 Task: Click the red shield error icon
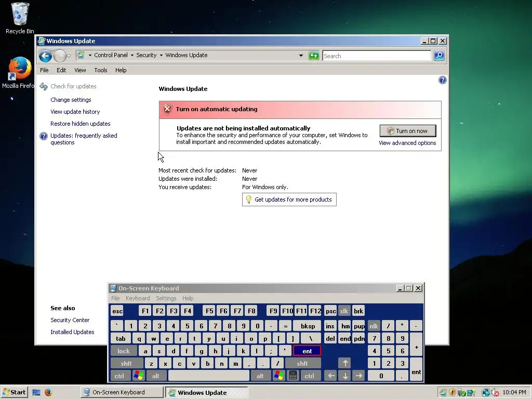coord(167,109)
